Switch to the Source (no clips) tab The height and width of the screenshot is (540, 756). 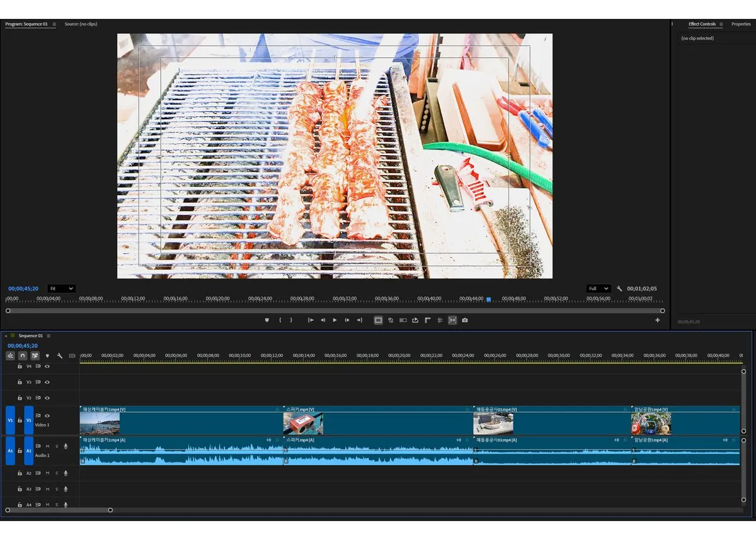[81, 24]
